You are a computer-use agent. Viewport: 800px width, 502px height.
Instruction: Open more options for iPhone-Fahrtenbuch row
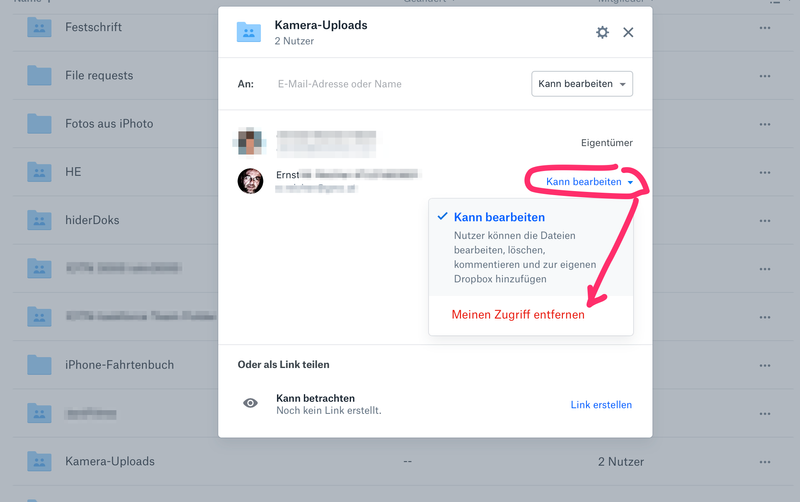click(764, 365)
